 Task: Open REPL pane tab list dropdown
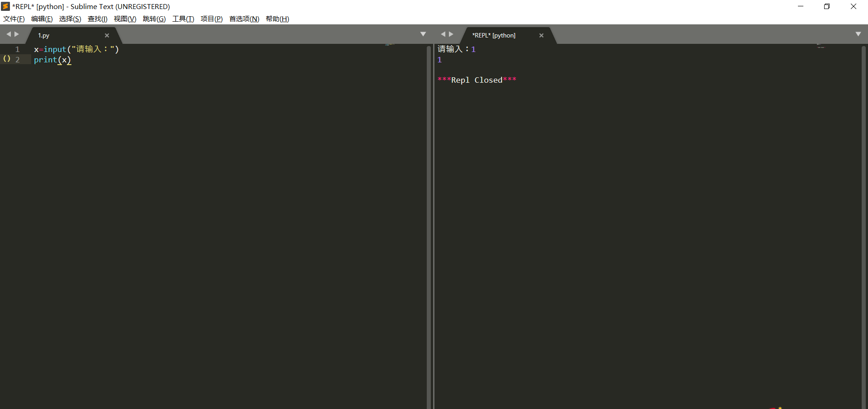(858, 34)
